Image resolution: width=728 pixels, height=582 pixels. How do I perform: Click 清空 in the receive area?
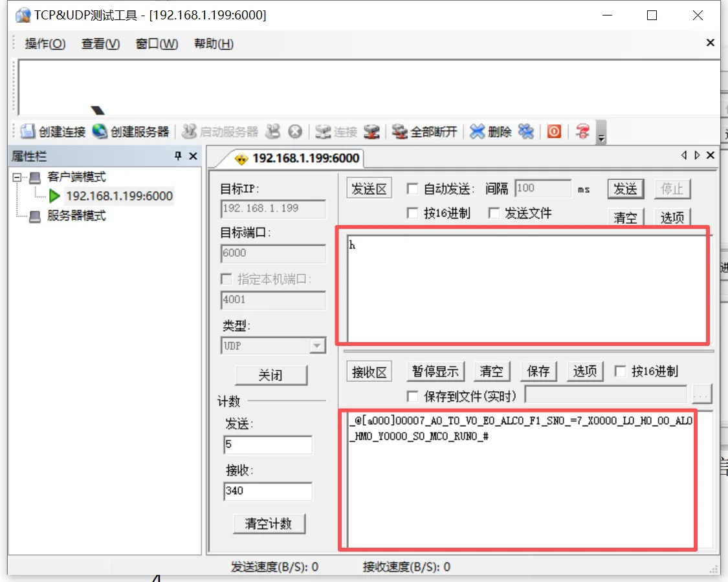(x=492, y=371)
